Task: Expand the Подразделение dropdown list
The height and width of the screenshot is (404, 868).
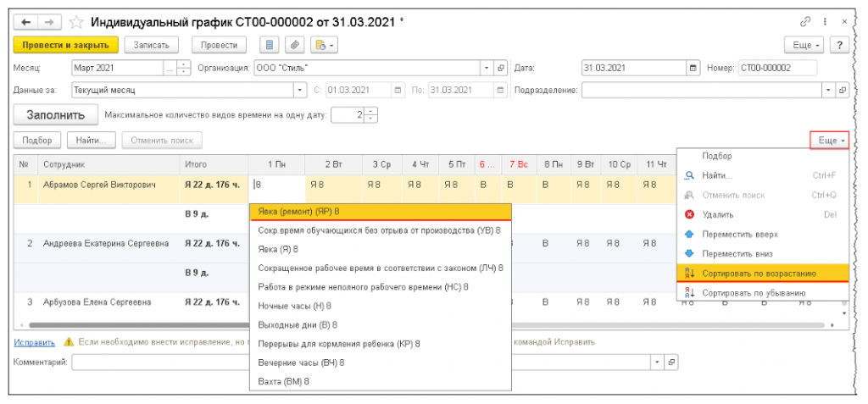Action: coord(828,90)
